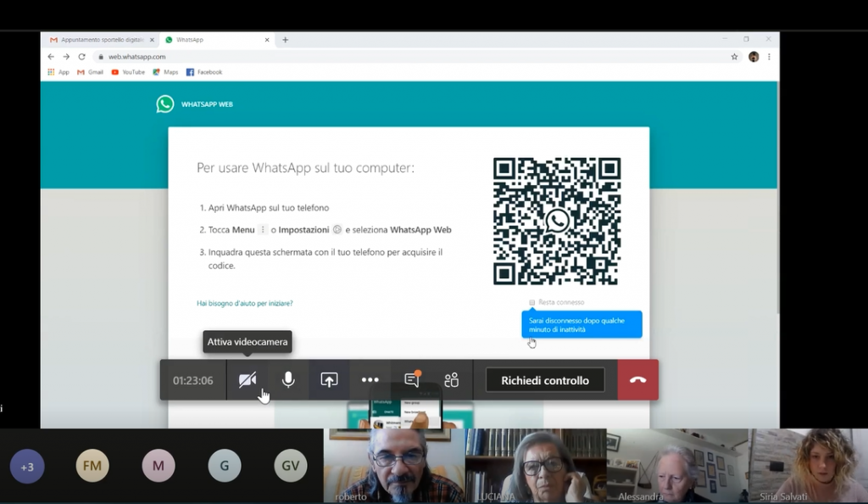Click the WhatsApp QR code
Viewport: 868px width, 504px height.
[557, 221]
